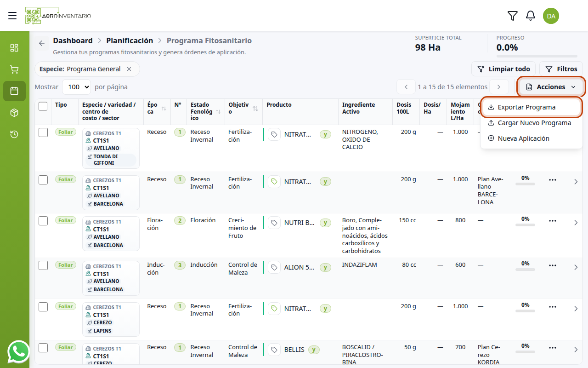Select Exportar Programa menu item
This screenshot has height=368, width=588.
[531, 107]
